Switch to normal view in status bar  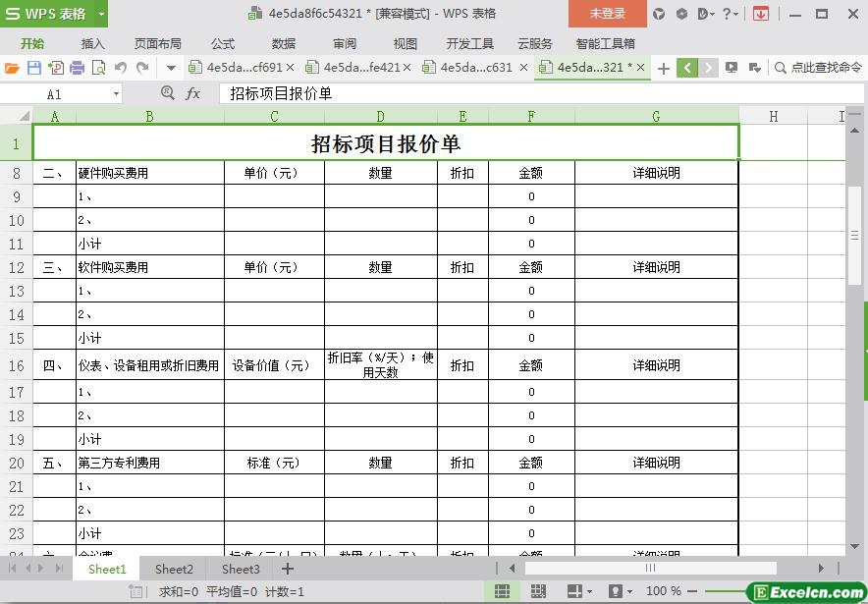pyautogui.click(x=502, y=591)
